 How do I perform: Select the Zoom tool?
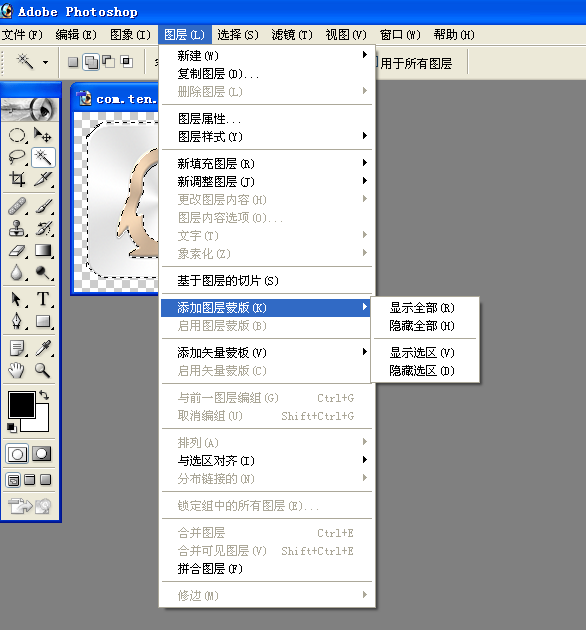43,370
